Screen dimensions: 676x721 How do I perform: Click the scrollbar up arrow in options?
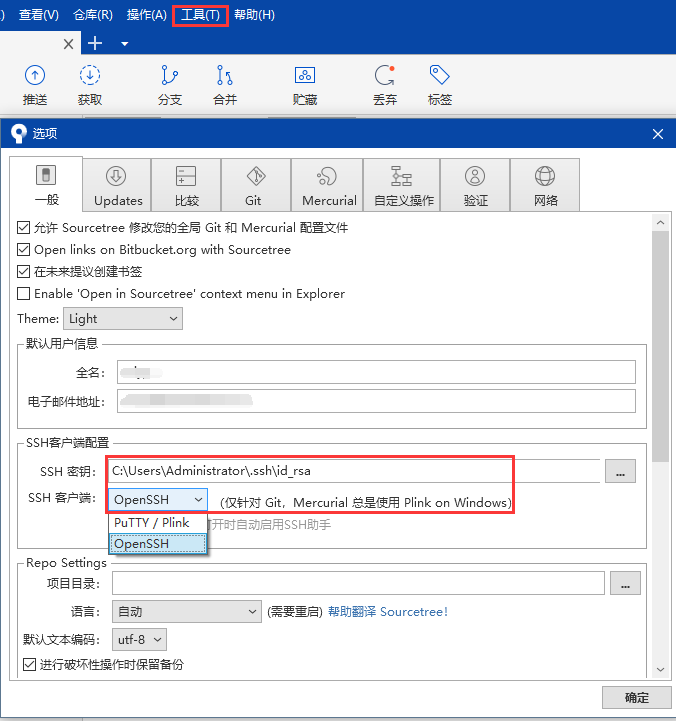coord(660,223)
